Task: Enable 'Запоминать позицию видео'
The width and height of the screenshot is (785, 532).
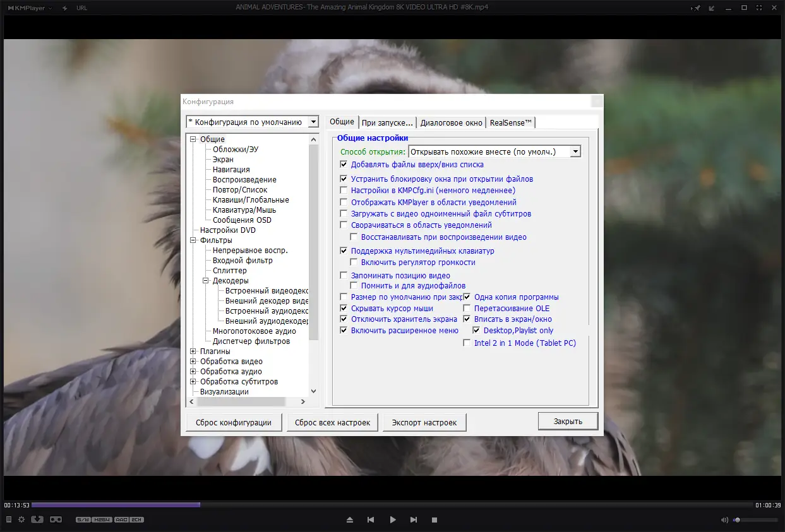Action: (x=344, y=275)
